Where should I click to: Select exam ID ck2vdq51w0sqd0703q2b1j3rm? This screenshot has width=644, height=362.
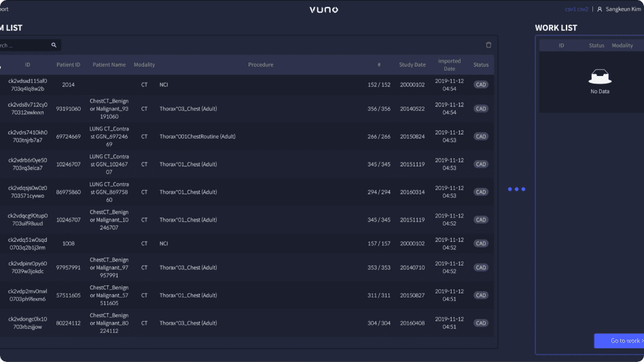tap(28, 243)
